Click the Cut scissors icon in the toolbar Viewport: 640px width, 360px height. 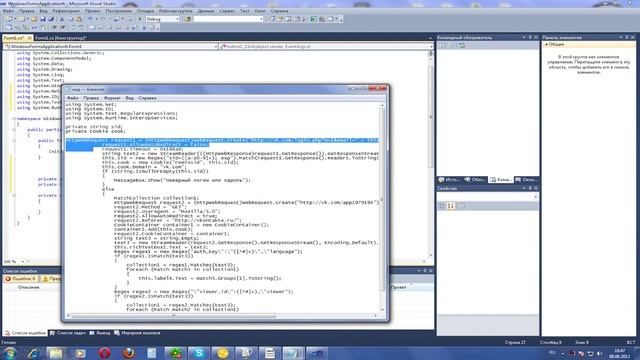click(62, 19)
